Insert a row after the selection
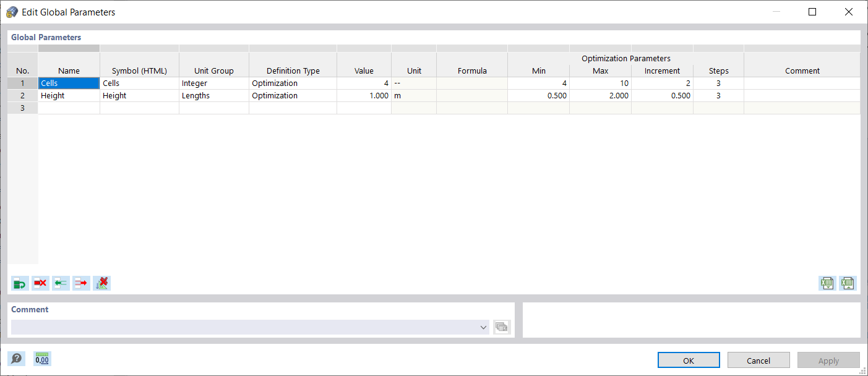868x376 pixels. [x=81, y=283]
